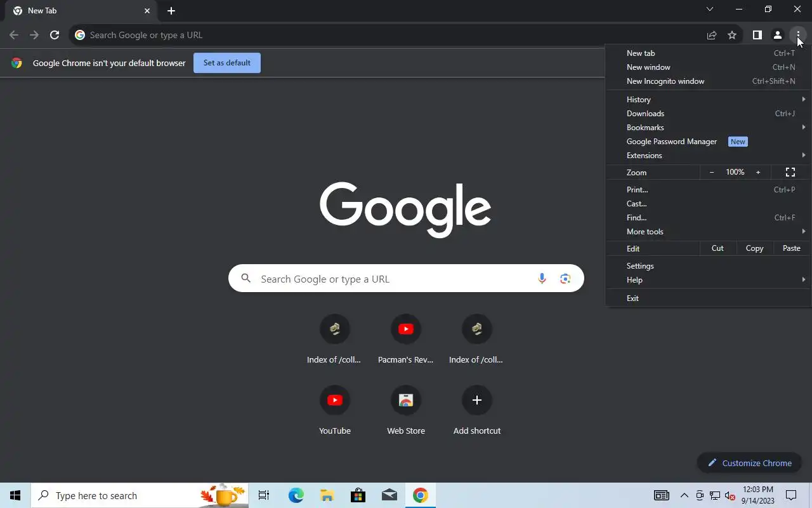812x508 pixels.
Task: Bookmark this tab with star icon
Action: (x=732, y=35)
